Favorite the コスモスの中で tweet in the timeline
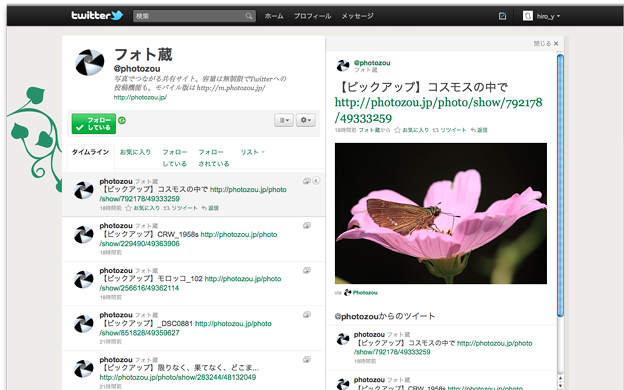Viewport: 624px width, 390px height. click(x=143, y=208)
